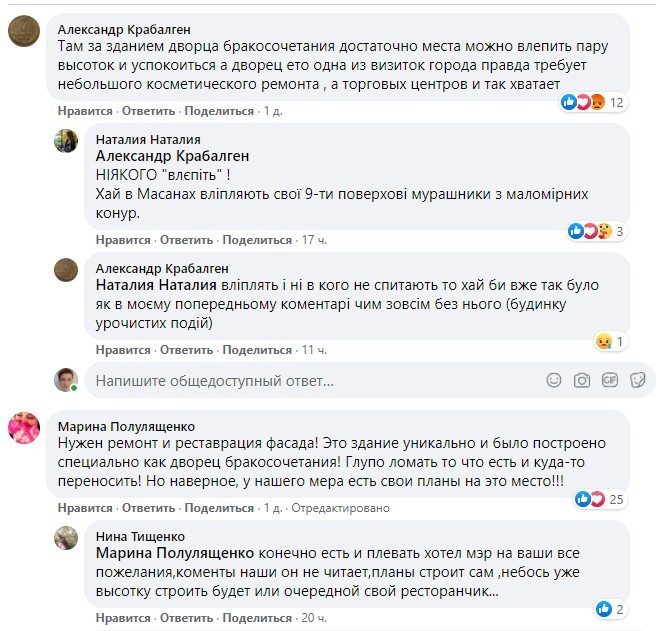Open Наталия Наталия's profile picture
The image size is (667, 631).
point(67,140)
